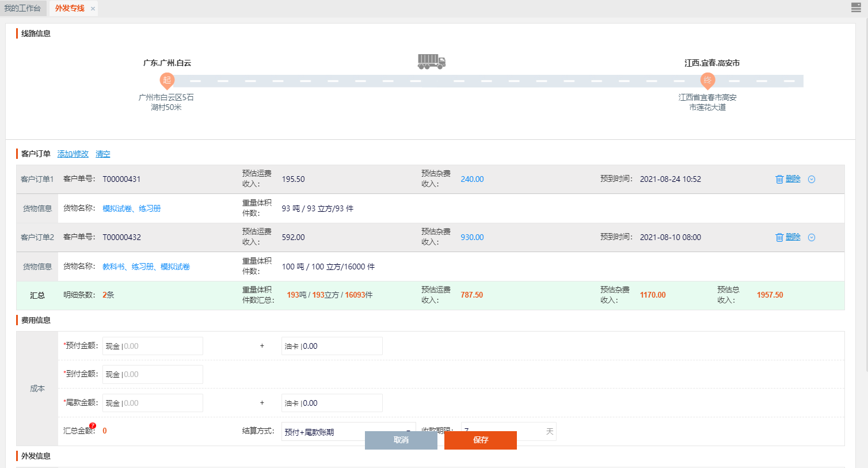Click the 预付金额 cash input field
Viewport: 868px width, 468px height.
click(153, 346)
